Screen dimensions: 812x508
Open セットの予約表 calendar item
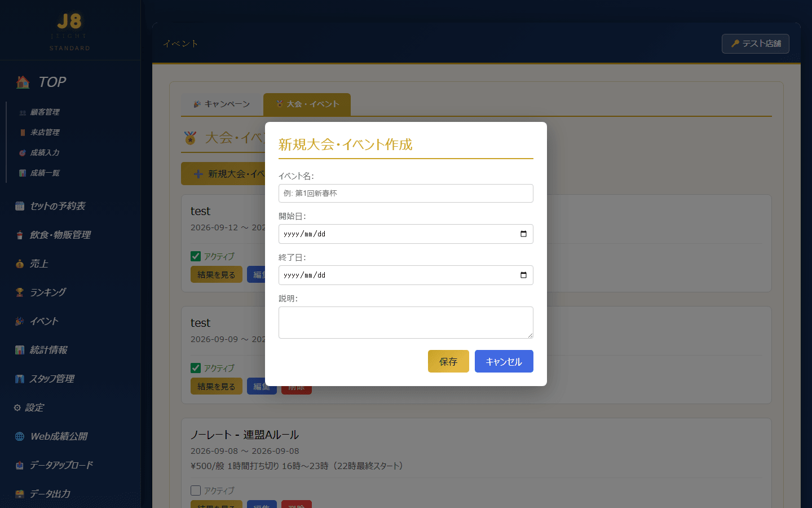(x=51, y=206)
